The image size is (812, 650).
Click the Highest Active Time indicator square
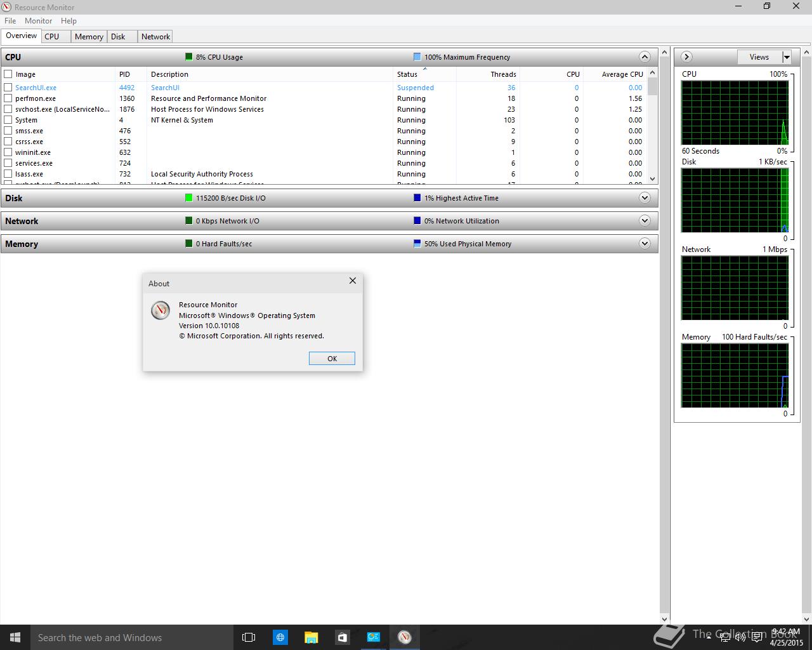tap(417, 197)
